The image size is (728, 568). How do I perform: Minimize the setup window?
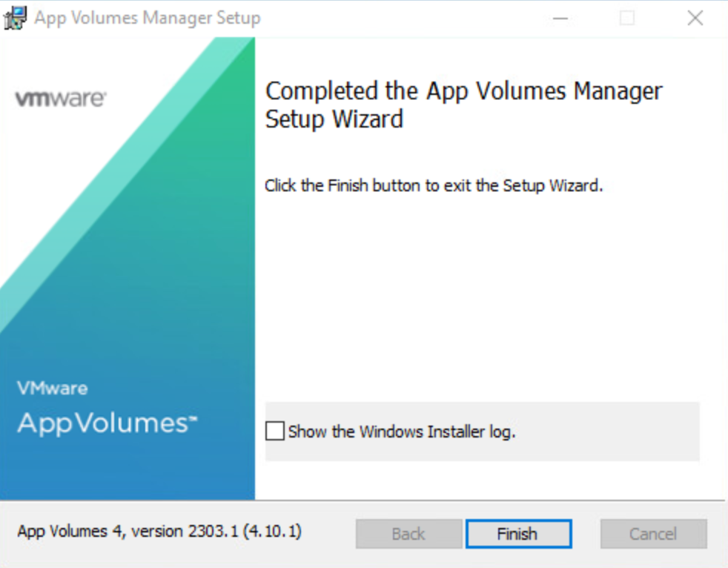pos(560,18)
